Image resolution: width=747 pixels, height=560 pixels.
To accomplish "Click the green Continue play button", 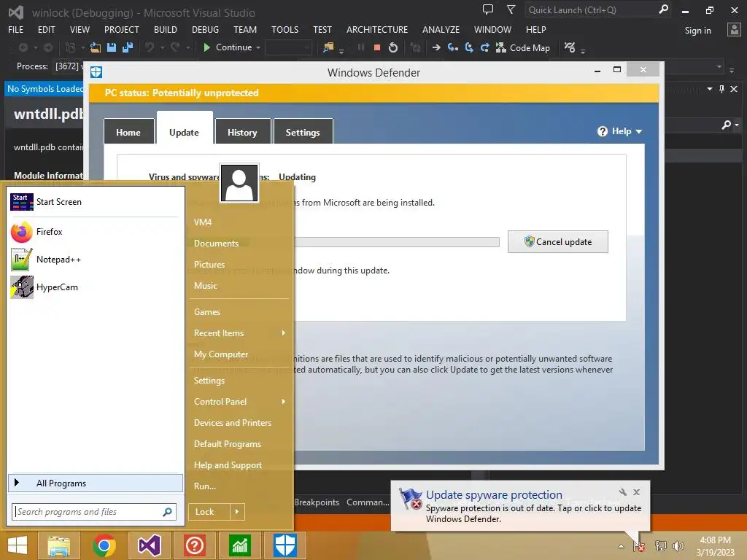I will coord(206,47).
